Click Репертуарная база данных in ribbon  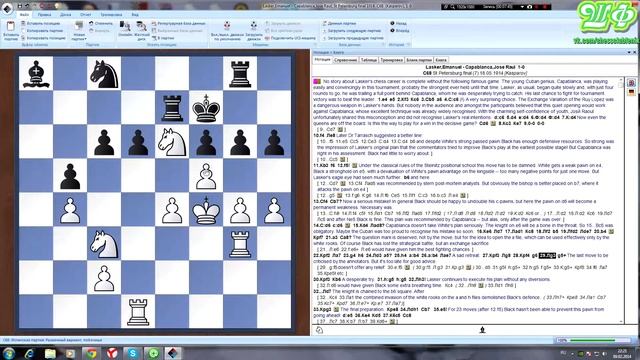pyautogui.click(x=178, y=24)
